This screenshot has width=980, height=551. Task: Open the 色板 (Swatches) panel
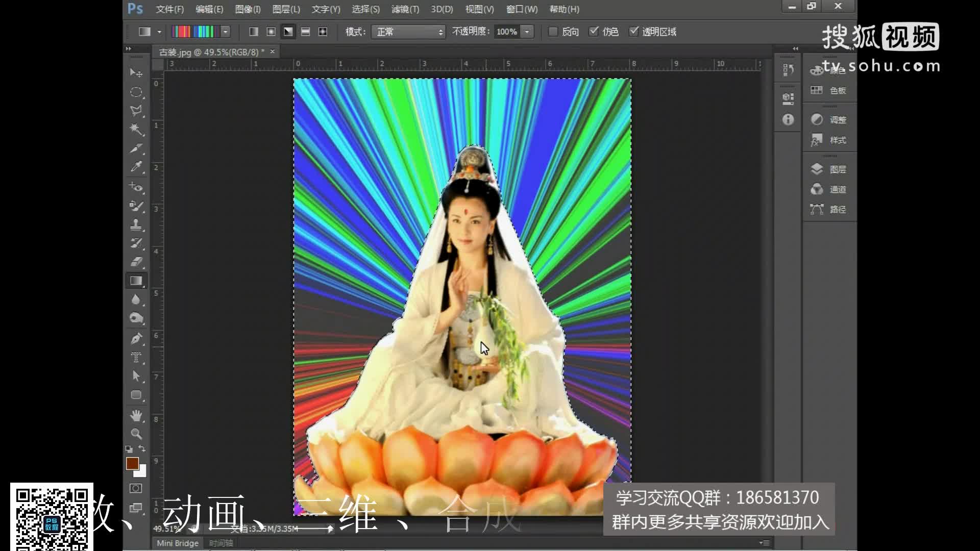[x=830, y=90]
